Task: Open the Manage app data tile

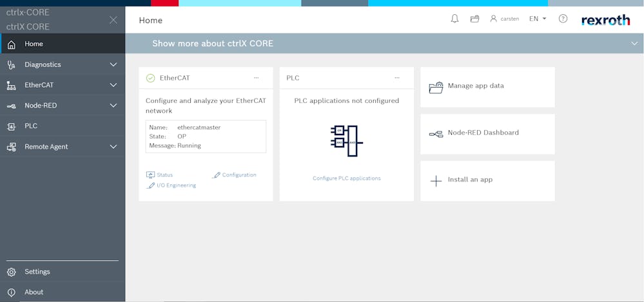Action: pos(487,87)
